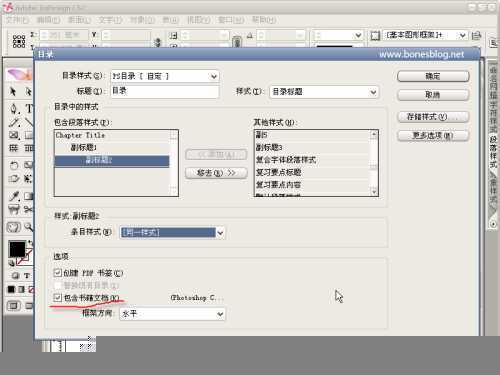Select 复习要点标题 in other styles

[x=312, y=172]
